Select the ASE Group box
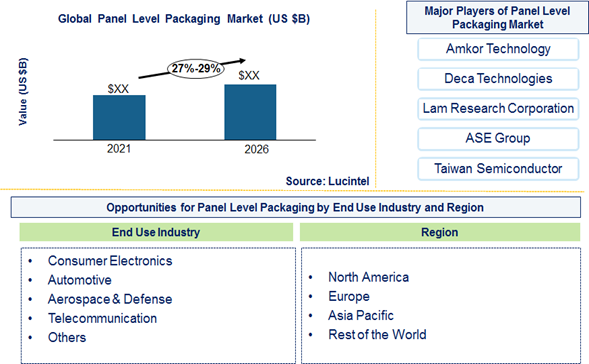Viewport: 589px width, 364px height. tap(498, 139)
